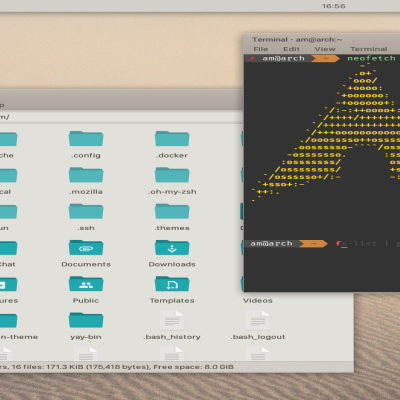Screen dimensions: 400x400
Task: Open the Downloads folder
Action: point(172,248)
